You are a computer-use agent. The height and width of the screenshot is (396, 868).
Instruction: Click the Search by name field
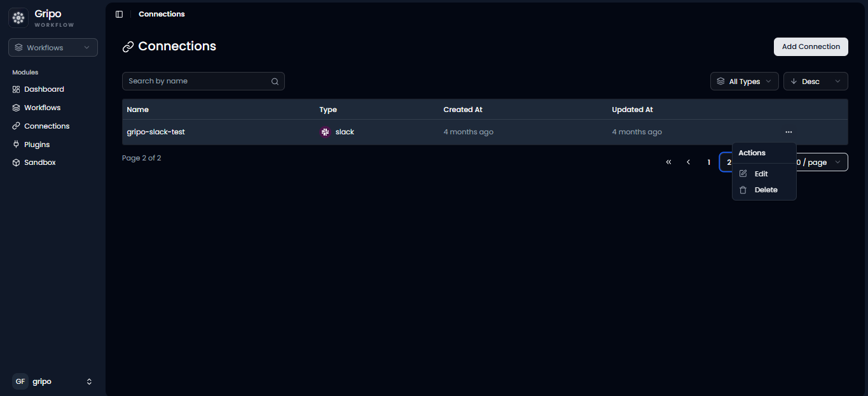pos(203,81)
